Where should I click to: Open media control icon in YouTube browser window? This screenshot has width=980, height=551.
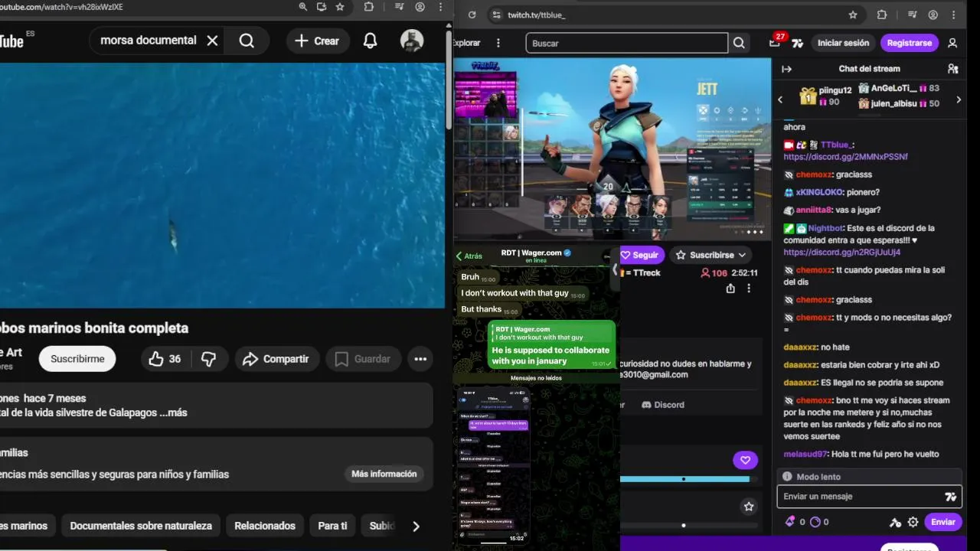tap(399, 7)
